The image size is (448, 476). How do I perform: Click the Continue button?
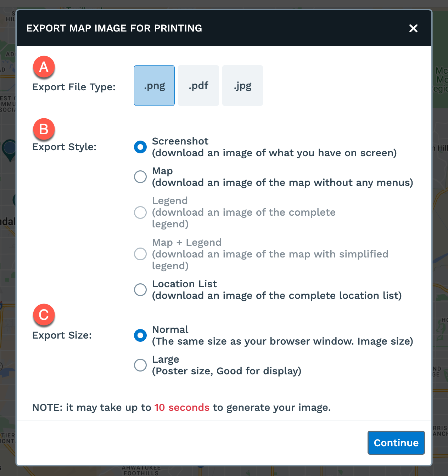click(x=396, y=443)
